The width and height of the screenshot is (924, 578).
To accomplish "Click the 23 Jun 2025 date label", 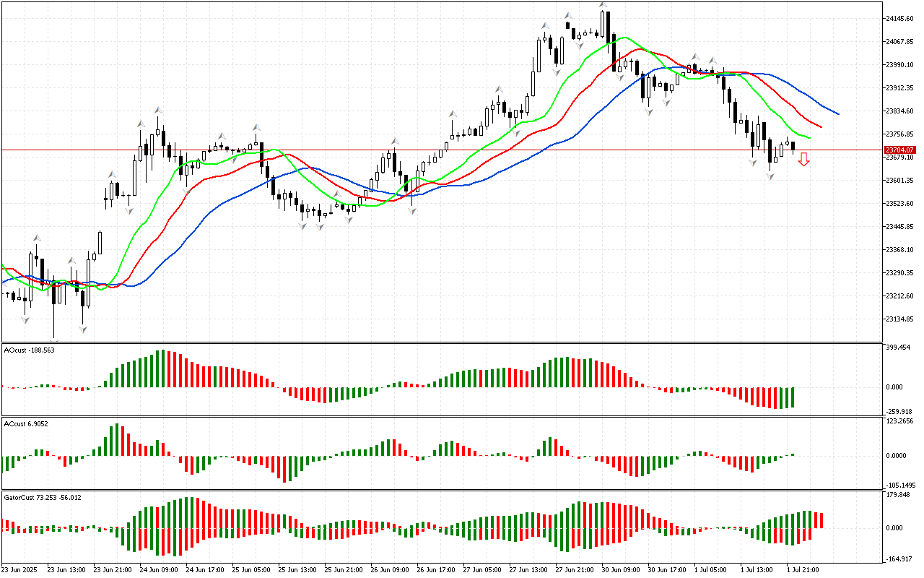I will 22,569.
